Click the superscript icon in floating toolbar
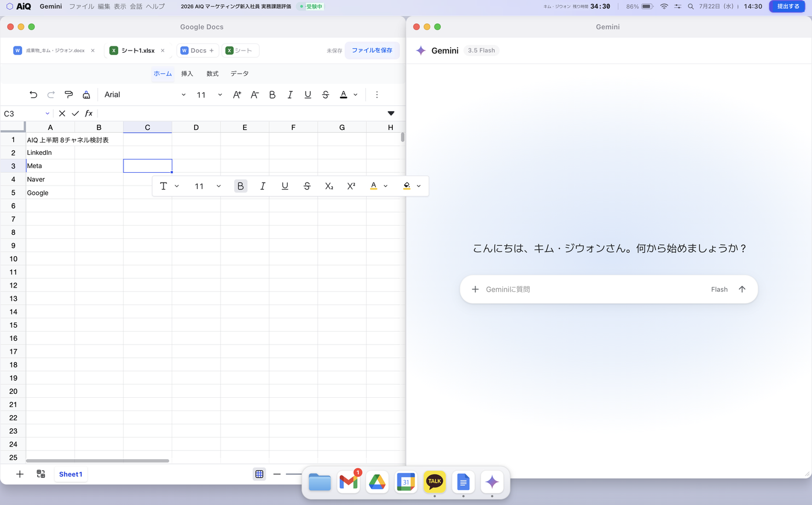 point(351,186)
